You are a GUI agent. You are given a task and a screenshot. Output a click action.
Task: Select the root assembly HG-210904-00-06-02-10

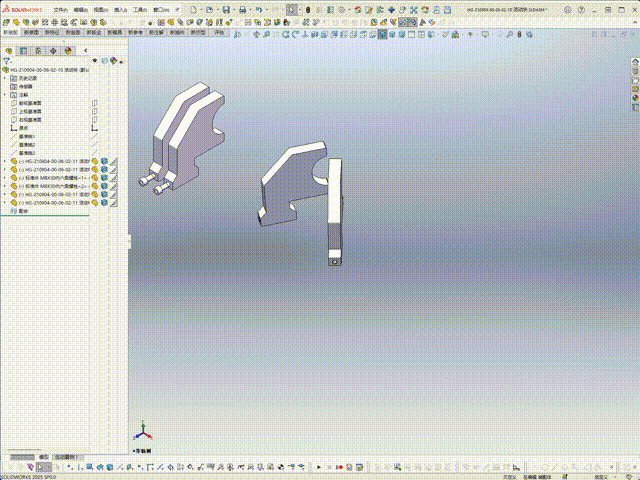[x=46, y=70]
